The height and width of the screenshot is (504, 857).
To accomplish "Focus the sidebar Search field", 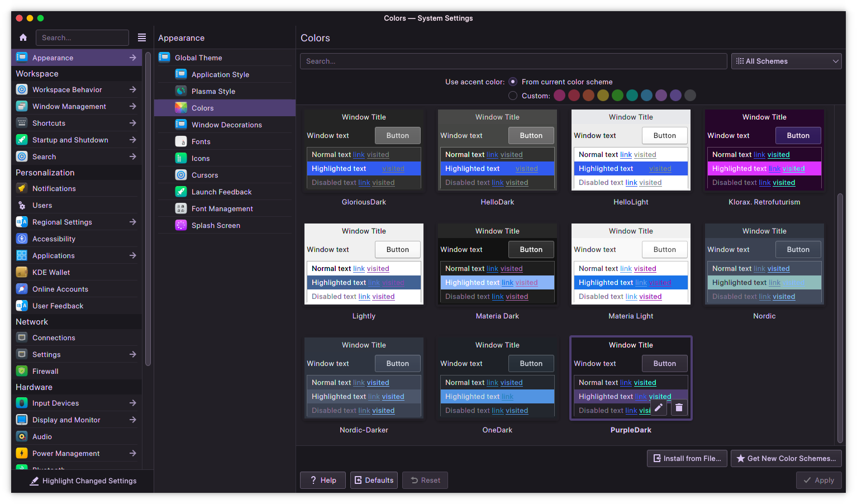I will coord(82,37).
